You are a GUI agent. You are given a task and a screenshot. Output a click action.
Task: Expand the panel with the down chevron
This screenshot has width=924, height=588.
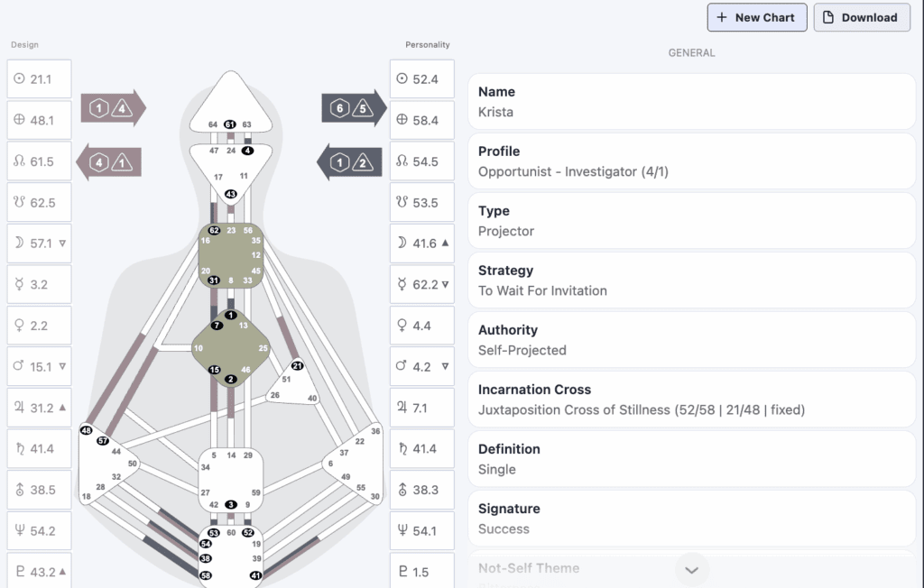click(x=692, y=570)
